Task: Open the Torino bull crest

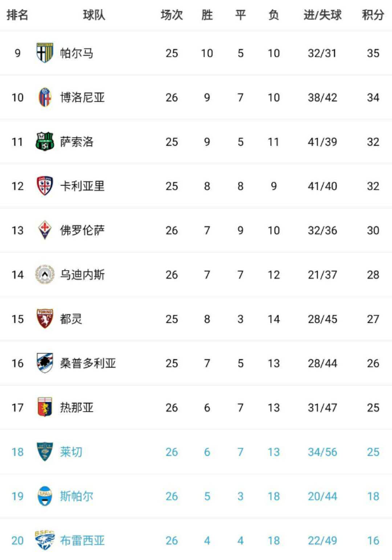Action: [45, 319]
